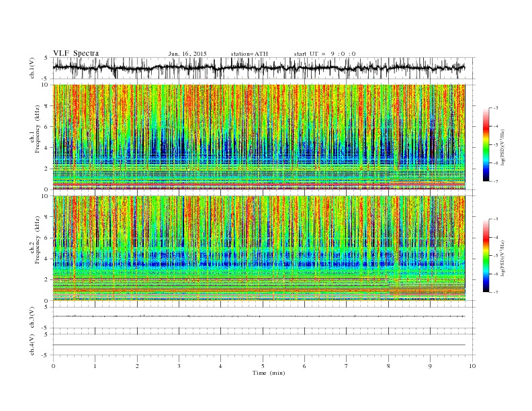
Task: Click time axis tick label "0"
Action: [x=53, y=366]
